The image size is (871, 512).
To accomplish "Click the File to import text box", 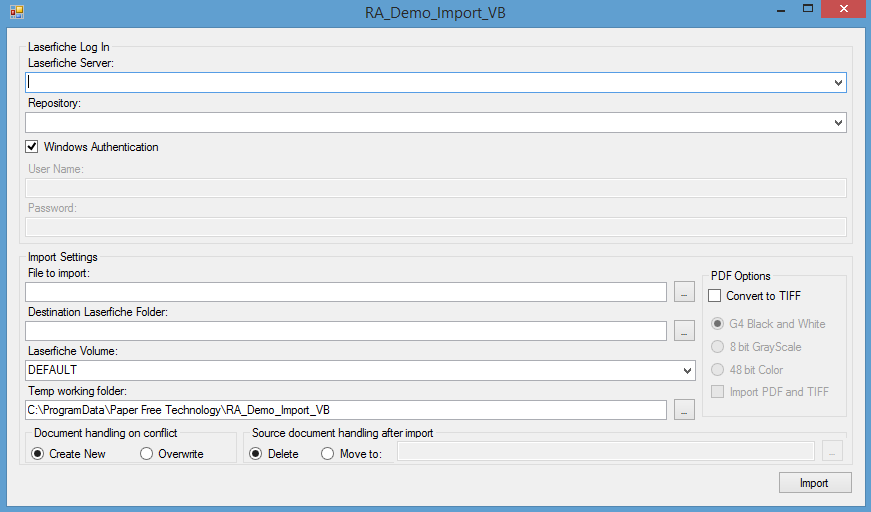I will click(346, 292).
